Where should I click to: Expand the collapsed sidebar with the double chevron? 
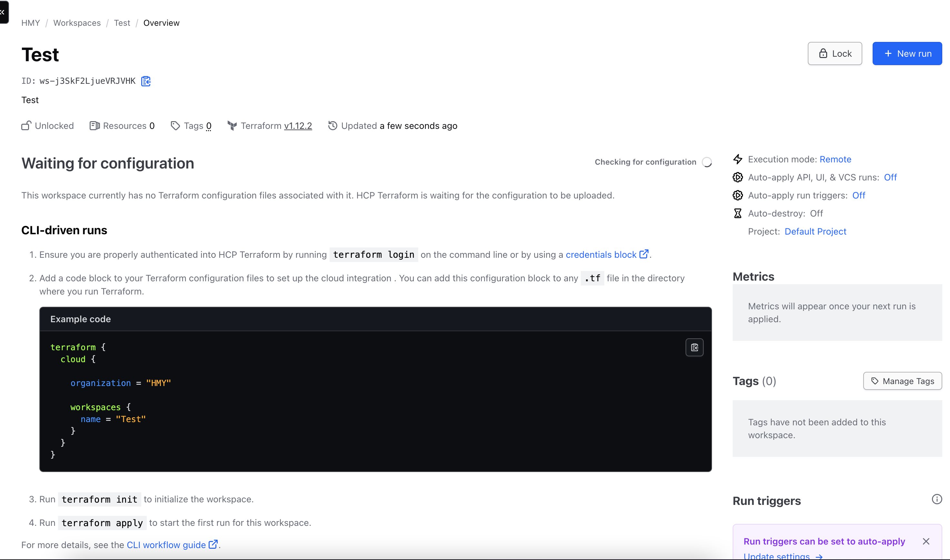coord(3,12)
